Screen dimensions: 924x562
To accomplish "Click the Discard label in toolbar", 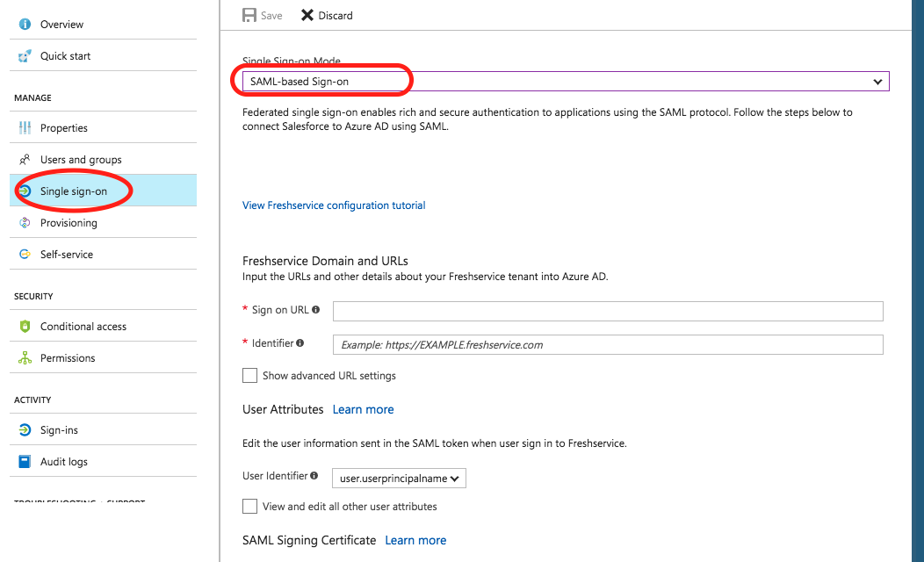I will [336, 16].
